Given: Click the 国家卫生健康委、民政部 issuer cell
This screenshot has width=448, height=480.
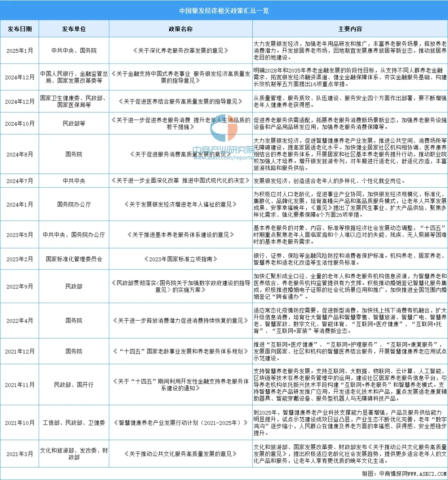Looking at the screenshot, I should click(74, 101).
